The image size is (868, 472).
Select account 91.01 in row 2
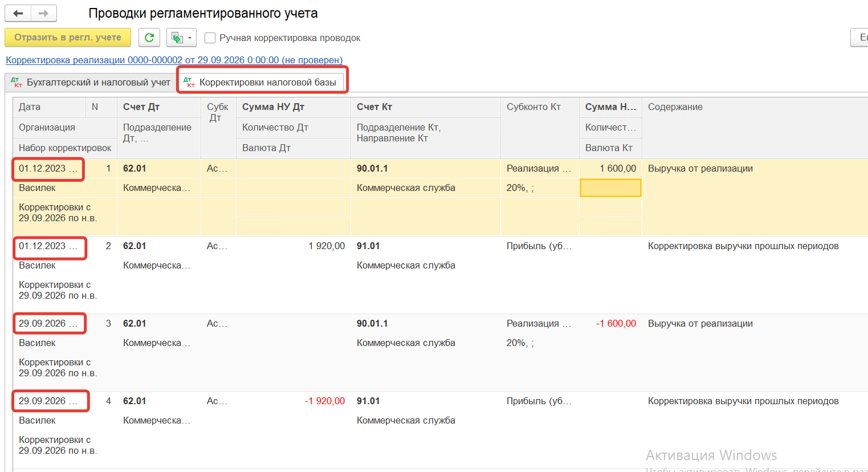[368, 246]
